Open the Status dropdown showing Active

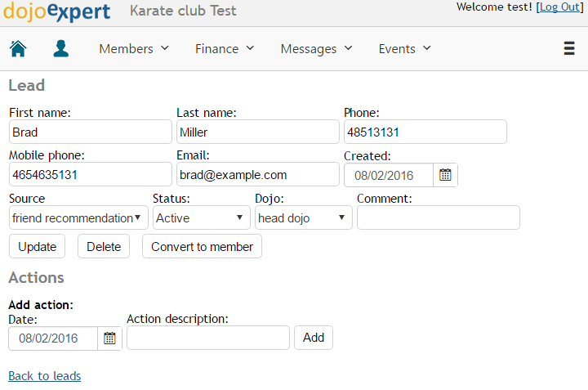202,217
